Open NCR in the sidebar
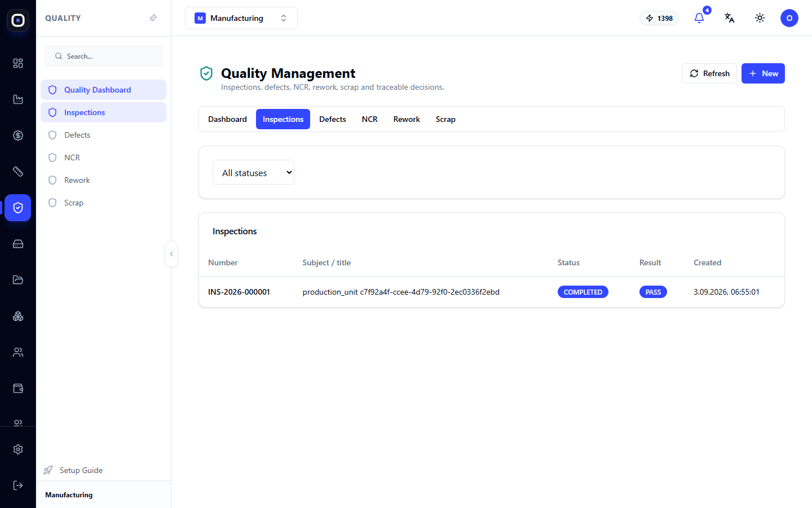Image resolution: width=812 pixels, height=508 pixels. coord(103,157)
